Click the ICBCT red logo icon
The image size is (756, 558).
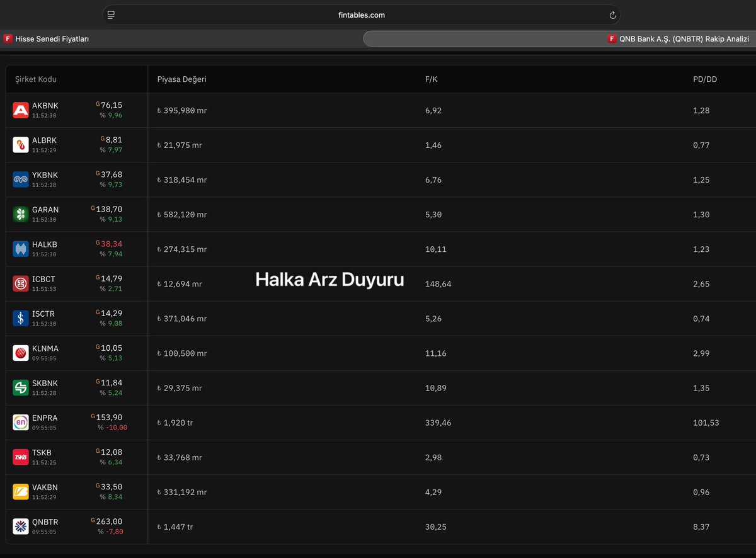tap(21, 284)
